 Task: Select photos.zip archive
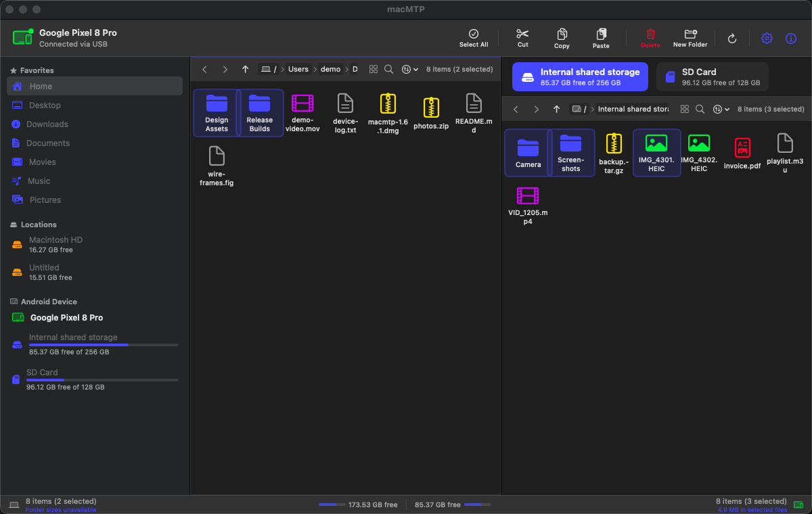click(431, 114)
